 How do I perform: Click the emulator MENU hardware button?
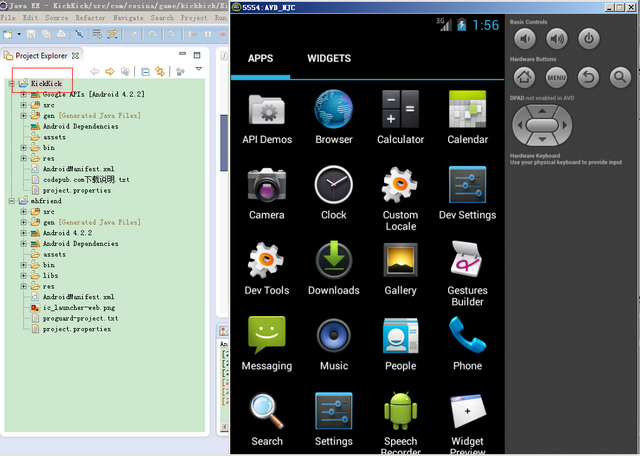tap(556, 77)
